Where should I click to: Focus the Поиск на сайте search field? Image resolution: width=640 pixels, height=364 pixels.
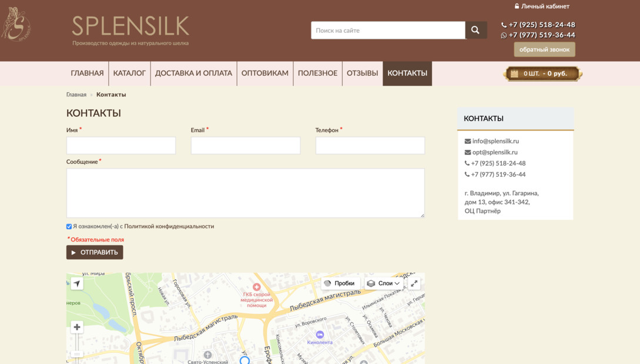[388, 30]
